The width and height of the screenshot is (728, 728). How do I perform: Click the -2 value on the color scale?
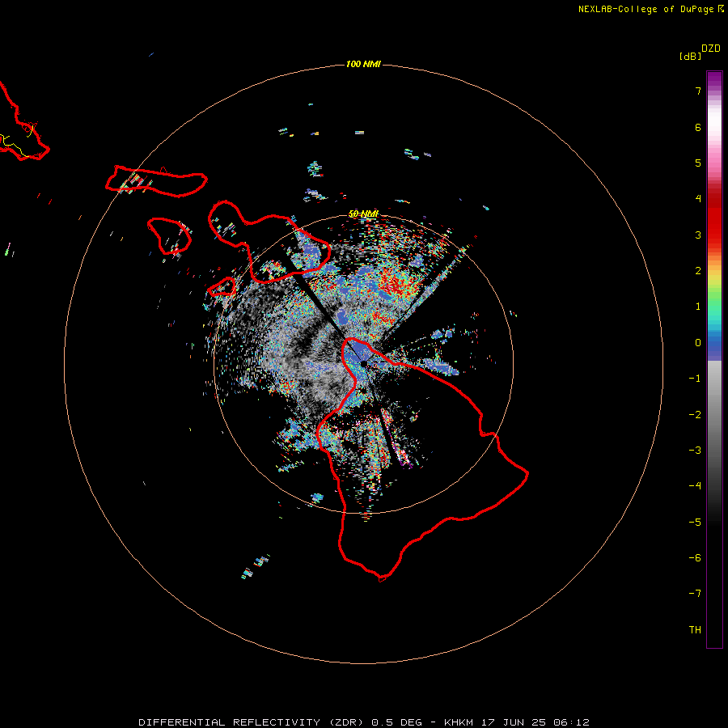point(695,415)
